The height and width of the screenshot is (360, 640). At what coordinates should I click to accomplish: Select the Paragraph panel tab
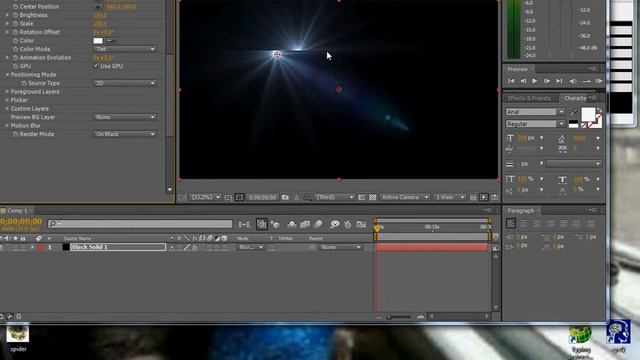(520, 211)
